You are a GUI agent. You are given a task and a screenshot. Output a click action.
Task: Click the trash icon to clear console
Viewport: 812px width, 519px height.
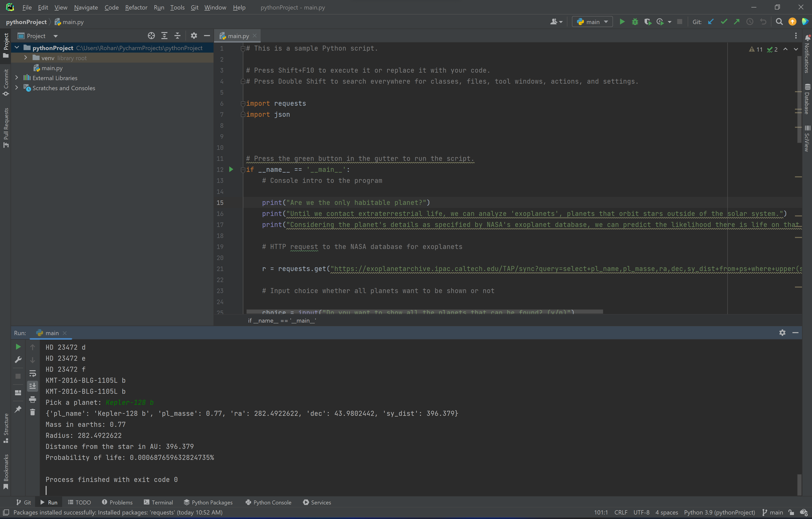33,412
